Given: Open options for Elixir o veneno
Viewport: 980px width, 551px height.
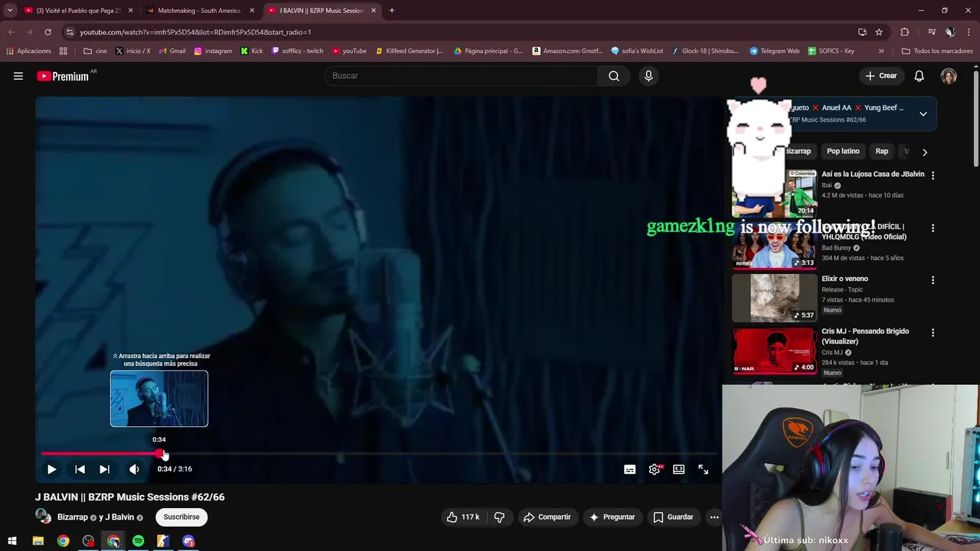Looking at the screenshot, I should (x=933, y=280).
